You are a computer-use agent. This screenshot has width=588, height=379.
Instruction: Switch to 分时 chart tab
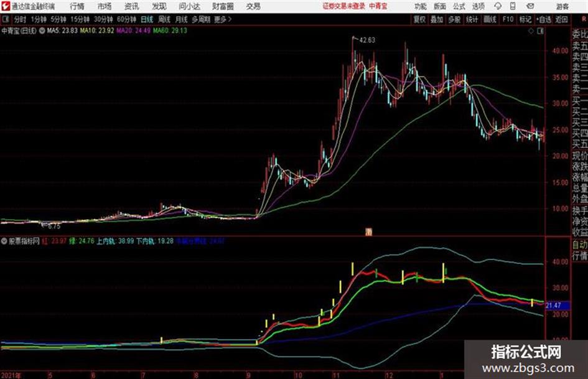(21, 19)
